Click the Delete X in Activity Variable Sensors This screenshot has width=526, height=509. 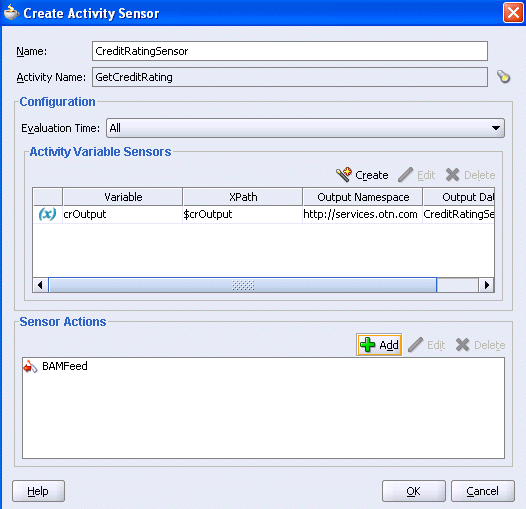[470, 175]
